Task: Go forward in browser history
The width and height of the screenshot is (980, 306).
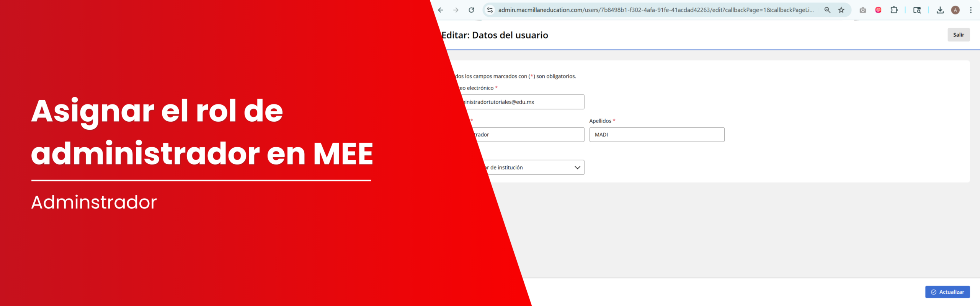Action: point(456,10)
